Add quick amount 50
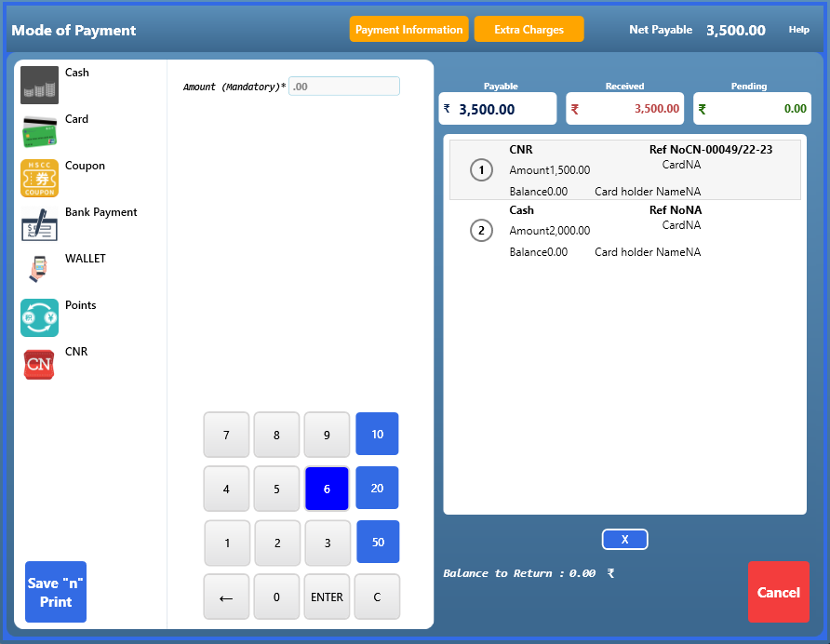830x644 pixels. point(378,543)
